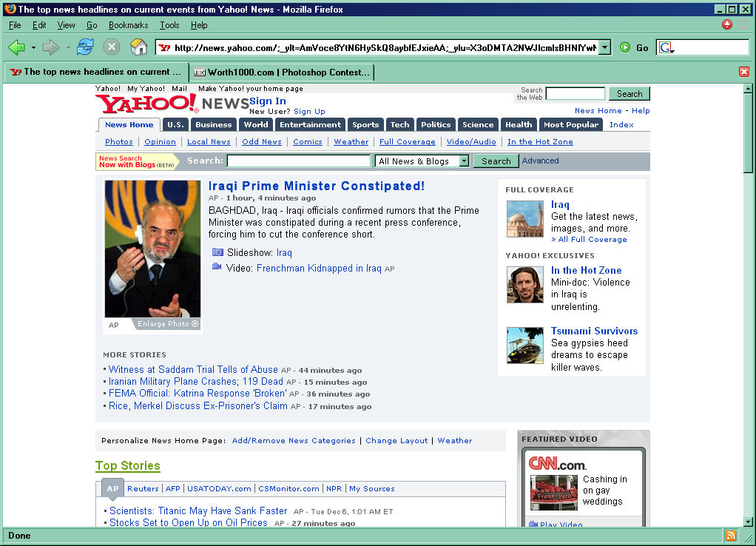Open the U.S. news section tab
Screen dimensions: 756x546
click(x=175, y=124)
